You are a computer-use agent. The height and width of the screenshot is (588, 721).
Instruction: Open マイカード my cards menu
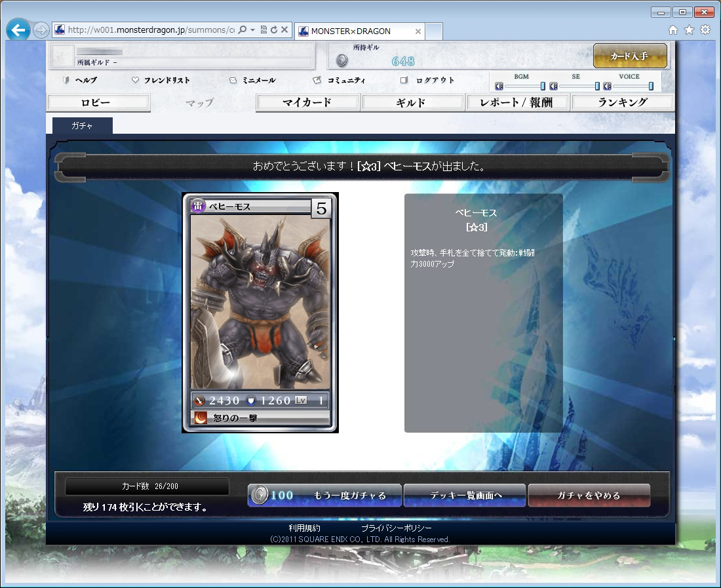point(307,102)
